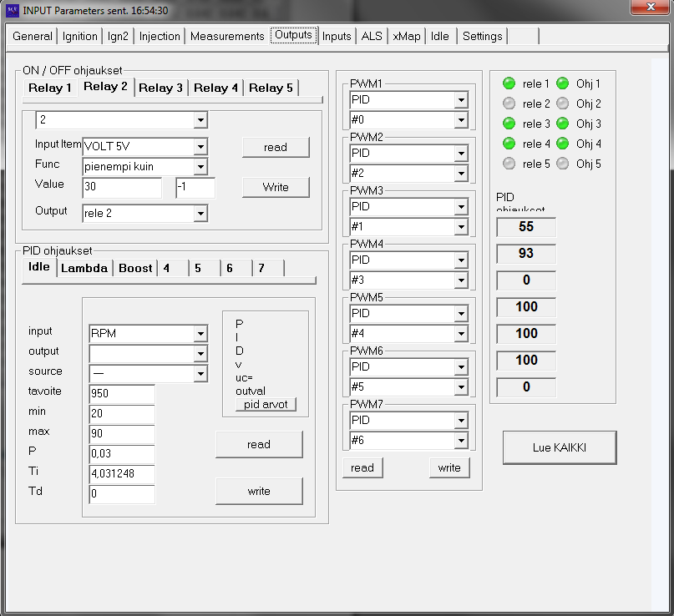Open the Measurements tab

(227, 36)
